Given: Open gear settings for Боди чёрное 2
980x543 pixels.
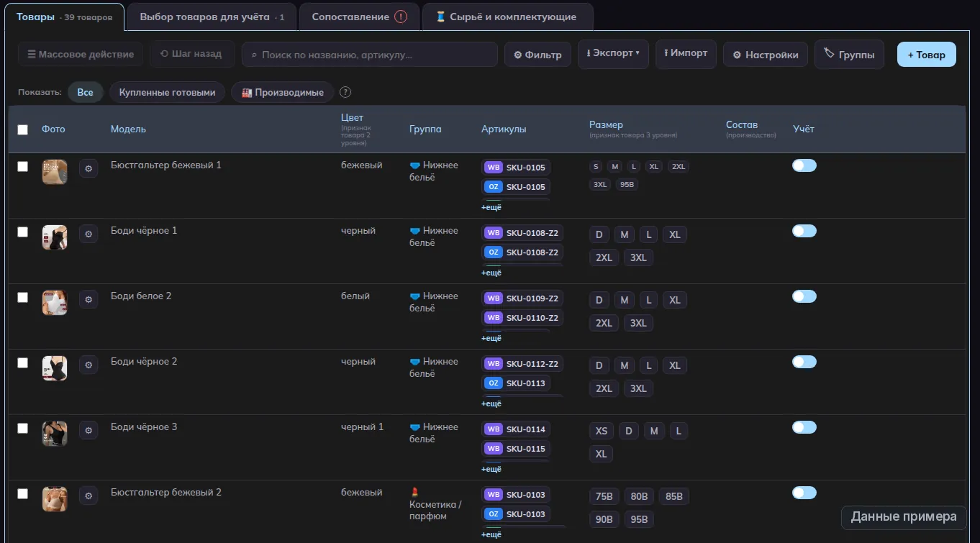Looking at the screenshot, I should (89, 365).
